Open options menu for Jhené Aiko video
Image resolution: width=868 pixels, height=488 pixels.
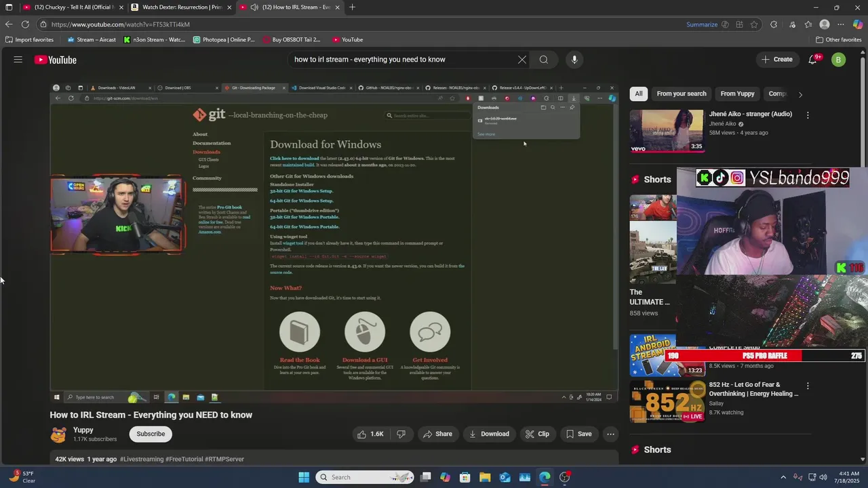(808, 115)
